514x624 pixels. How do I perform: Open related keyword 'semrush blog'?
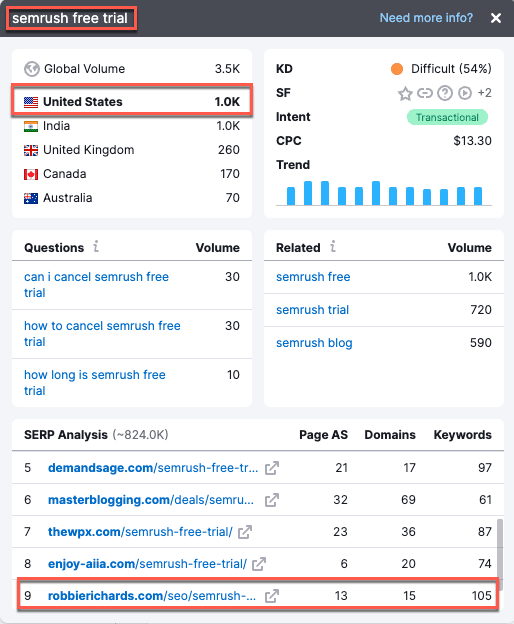pyautogui.click(x=314, y=343)
